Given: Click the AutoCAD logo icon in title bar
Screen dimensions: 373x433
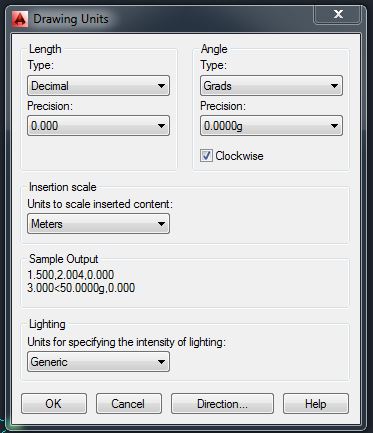Looking at the screenshot, I should 20,19.
